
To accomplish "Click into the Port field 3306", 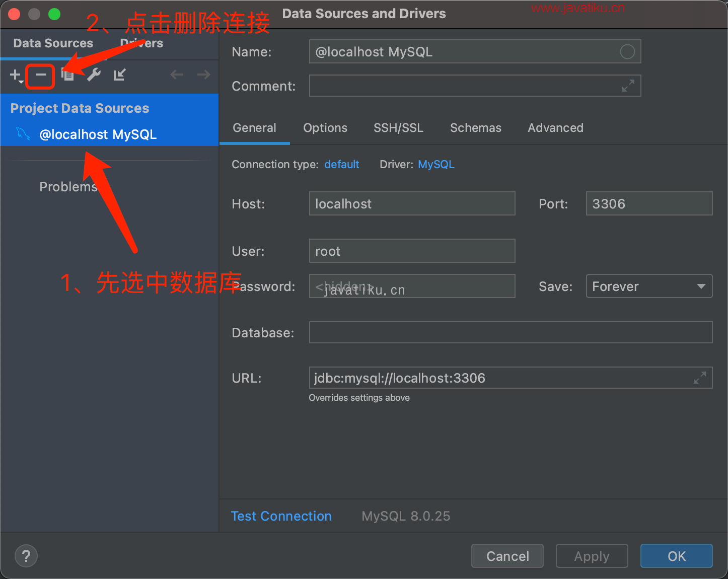I will pyautogui.click(x=649, y=203).
